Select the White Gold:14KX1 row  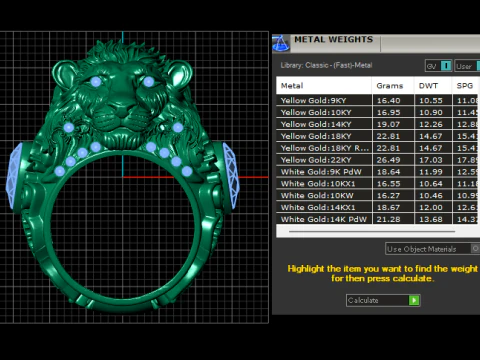pos(378,207)
